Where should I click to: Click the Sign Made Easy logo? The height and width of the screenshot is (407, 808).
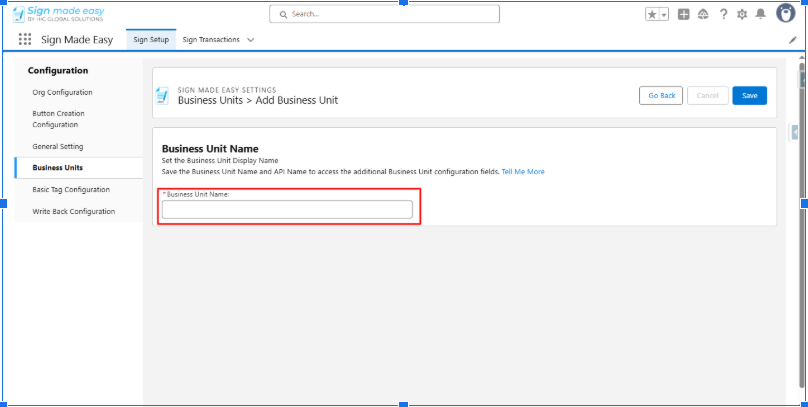click(58, 13)
